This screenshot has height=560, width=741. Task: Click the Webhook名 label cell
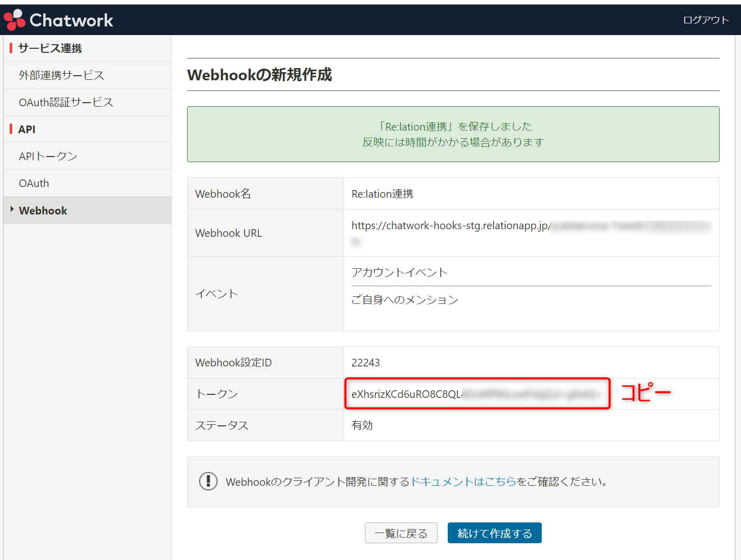(266, 194)
